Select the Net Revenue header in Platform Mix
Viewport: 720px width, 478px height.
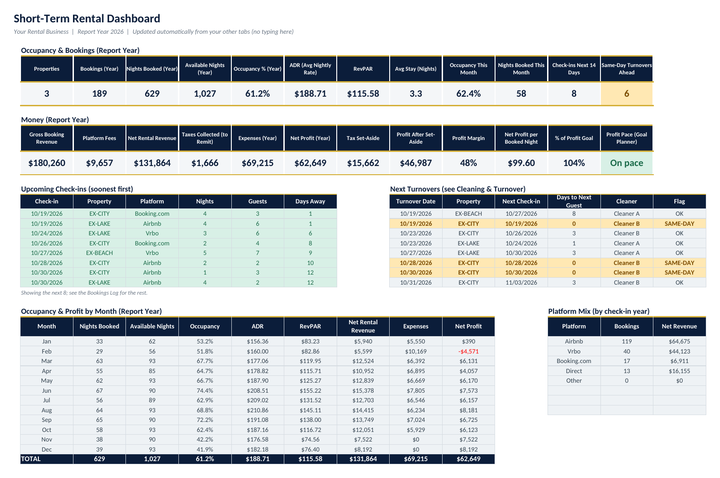point(679,326)
